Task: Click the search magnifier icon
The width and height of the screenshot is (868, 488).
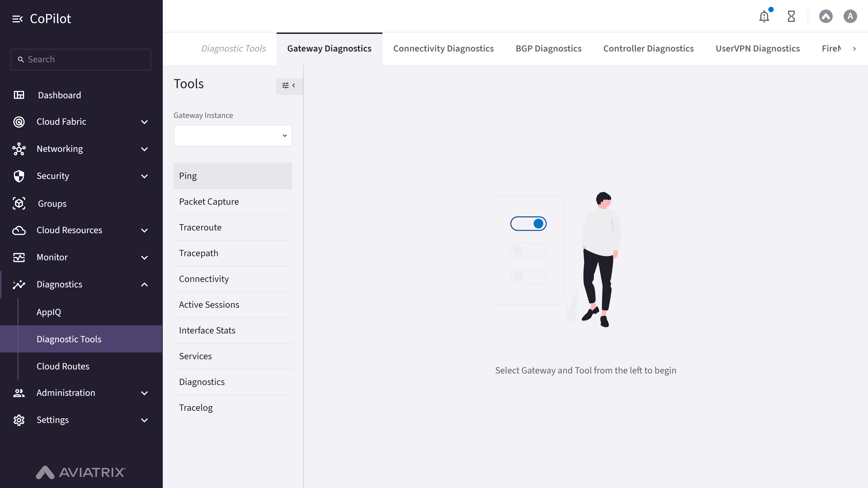Action: pos(21,60)
